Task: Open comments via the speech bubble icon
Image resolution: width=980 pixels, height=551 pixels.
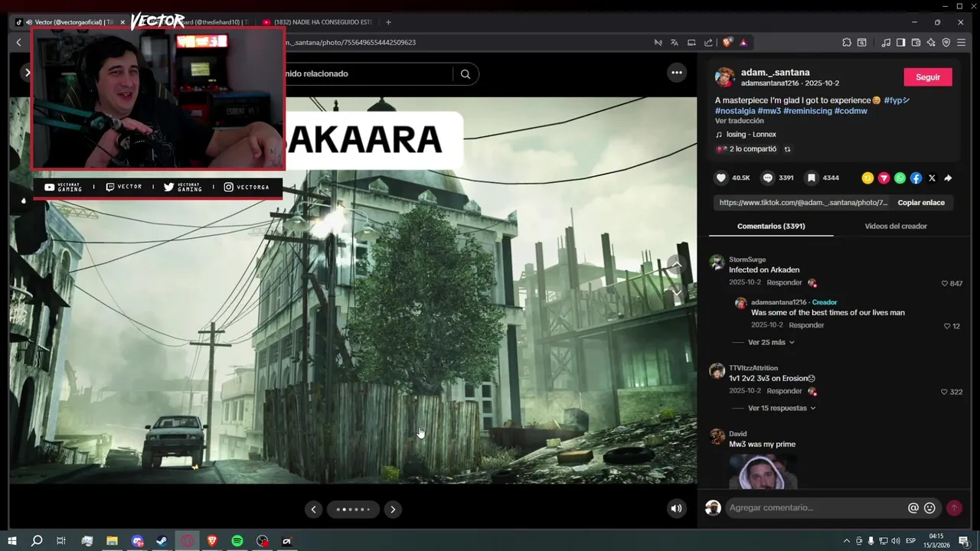Action: 767,178
